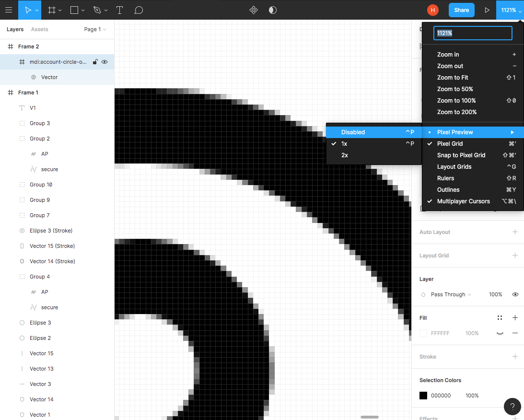The width and height of the screenshot is (524, 420).
Task: Click the zoom percentage input field
Action: tap(473, 33)
